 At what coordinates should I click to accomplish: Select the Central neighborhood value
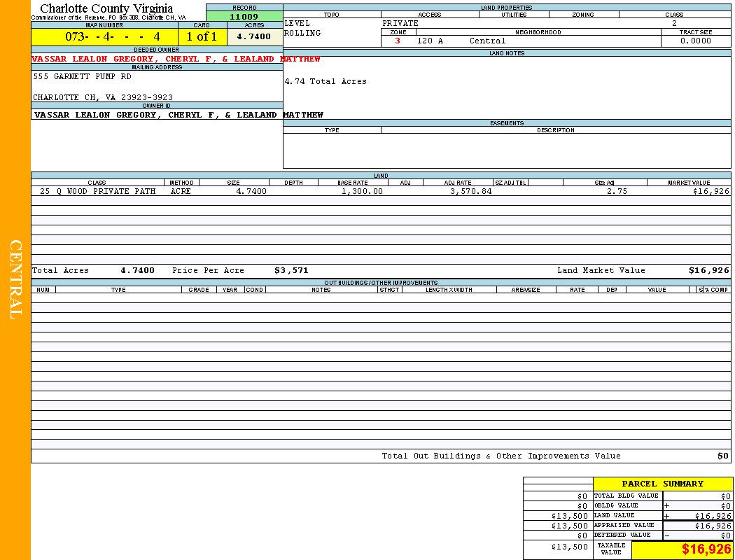coord(487,41)
